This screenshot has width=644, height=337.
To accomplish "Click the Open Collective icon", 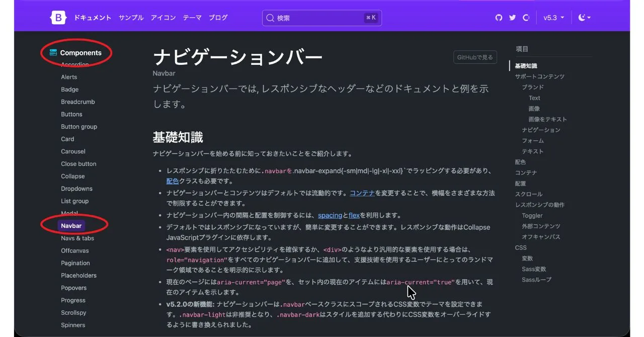I will click(x=526, y=17).
